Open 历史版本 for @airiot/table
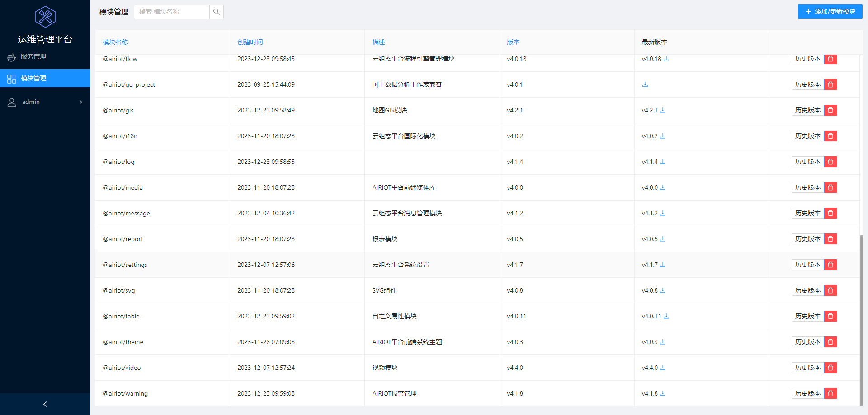The image size is (868, 415). click(x=807, y=316)
